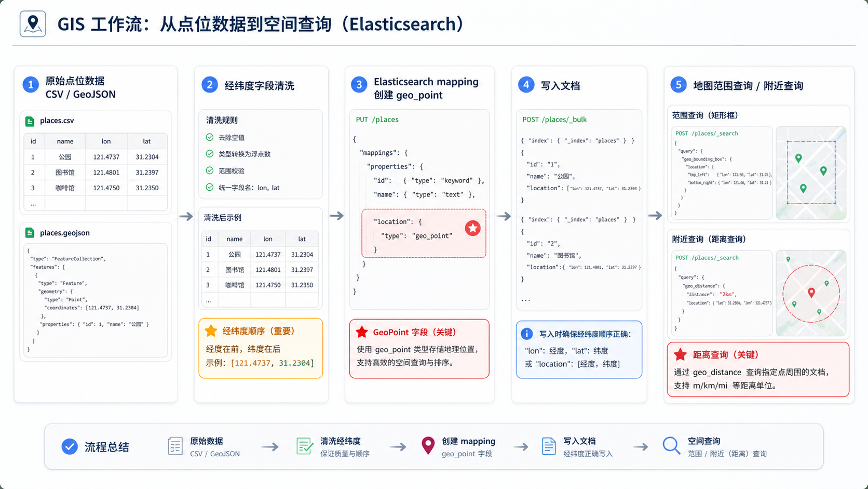Click the 范围 / 附近（距离）查询 caption in the summary
Viewport: 868px width, 489px height.
click(x=727, y=454)
